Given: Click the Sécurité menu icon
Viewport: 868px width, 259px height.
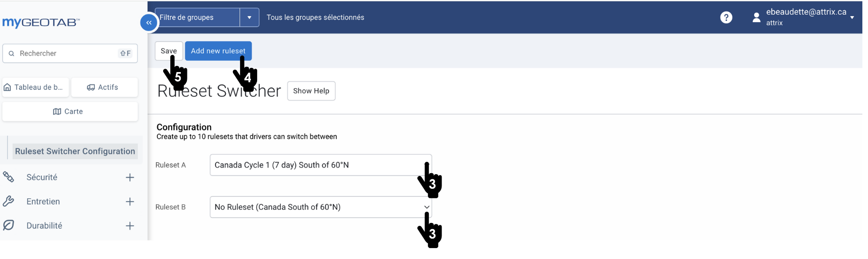Looking at the screenshot, I should pos(9,177).
